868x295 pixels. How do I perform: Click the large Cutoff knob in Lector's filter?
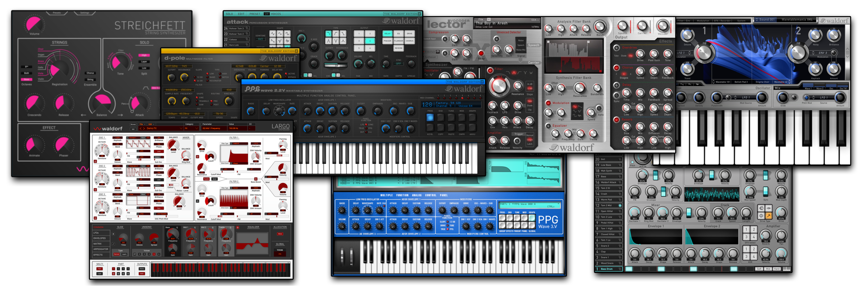(499, 85)
